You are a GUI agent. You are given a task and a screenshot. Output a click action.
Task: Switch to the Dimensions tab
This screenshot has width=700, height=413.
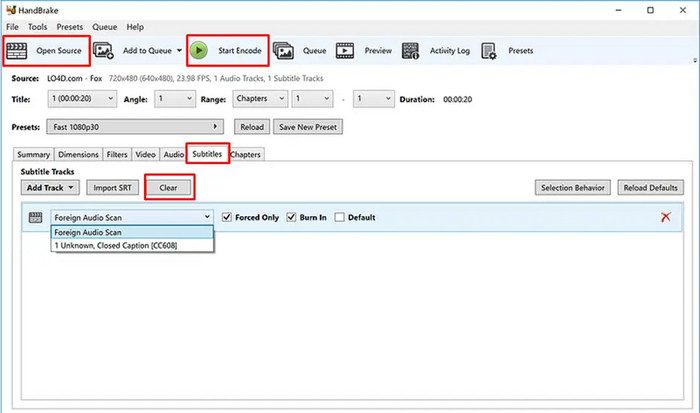click(x=78, y=154)
